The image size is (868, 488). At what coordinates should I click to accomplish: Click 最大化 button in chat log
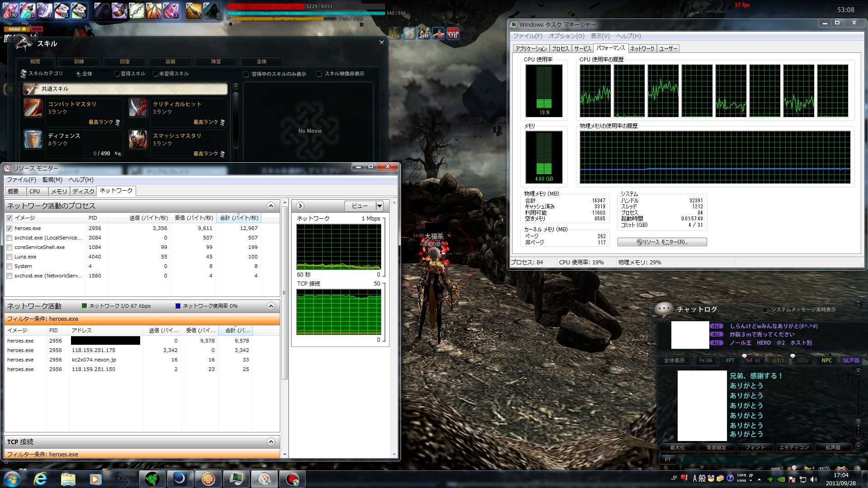click(x=677, y=447)
